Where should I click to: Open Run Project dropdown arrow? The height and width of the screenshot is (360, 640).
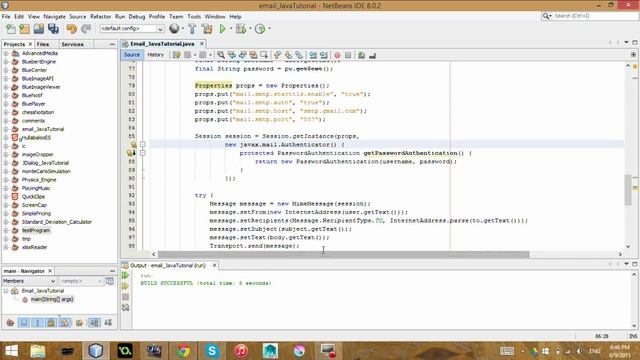(x=230, y=29)
